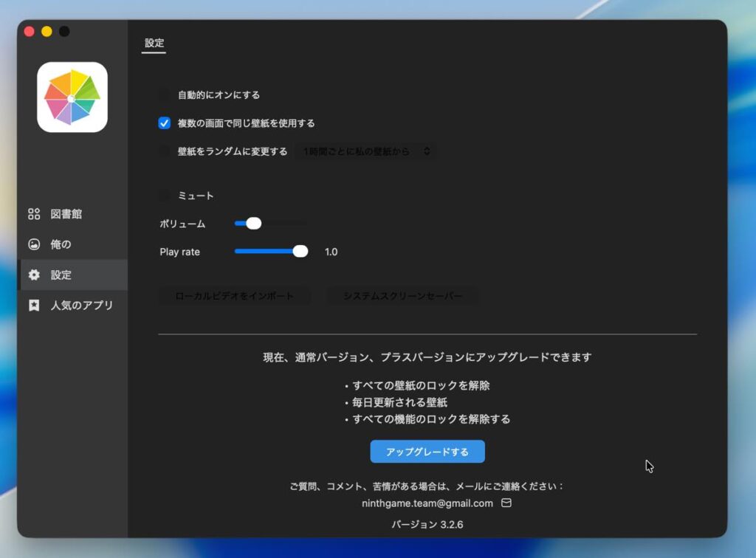Click the ボリューム slider handle
This screenshot has width=756, height=558.
(x=253, y=224)
